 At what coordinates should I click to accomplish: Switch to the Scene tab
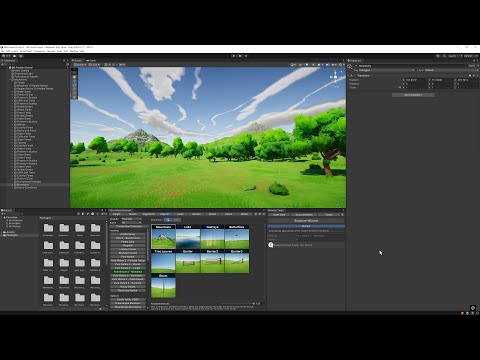[x=77, y=61]
